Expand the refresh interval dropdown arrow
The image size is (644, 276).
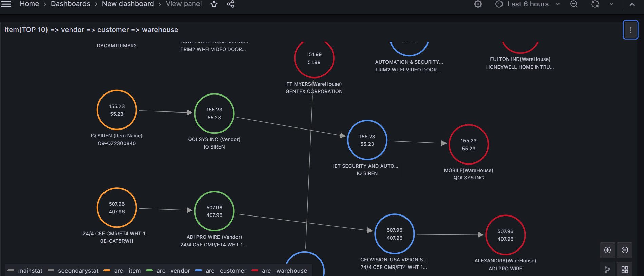click(611, 4)
